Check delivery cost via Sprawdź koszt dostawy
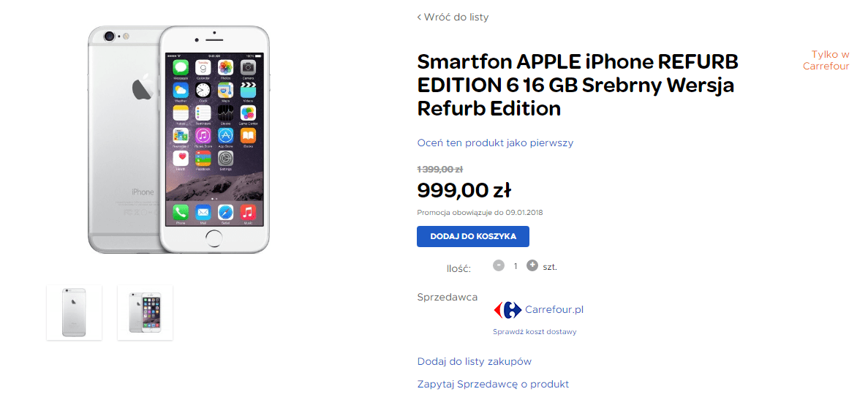 (x=535, y=332)
